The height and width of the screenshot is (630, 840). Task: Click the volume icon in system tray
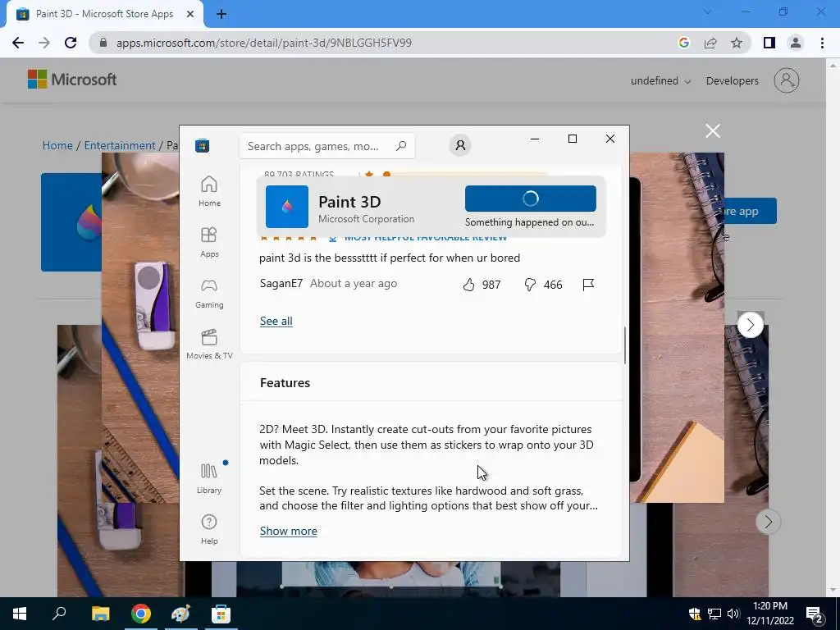[733, 614]
